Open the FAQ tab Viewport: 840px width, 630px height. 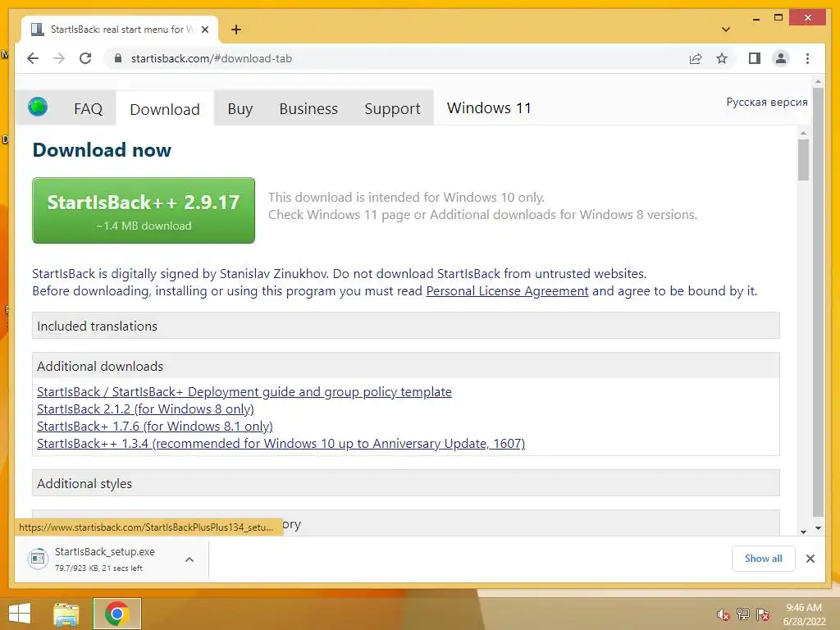(88, 109)
